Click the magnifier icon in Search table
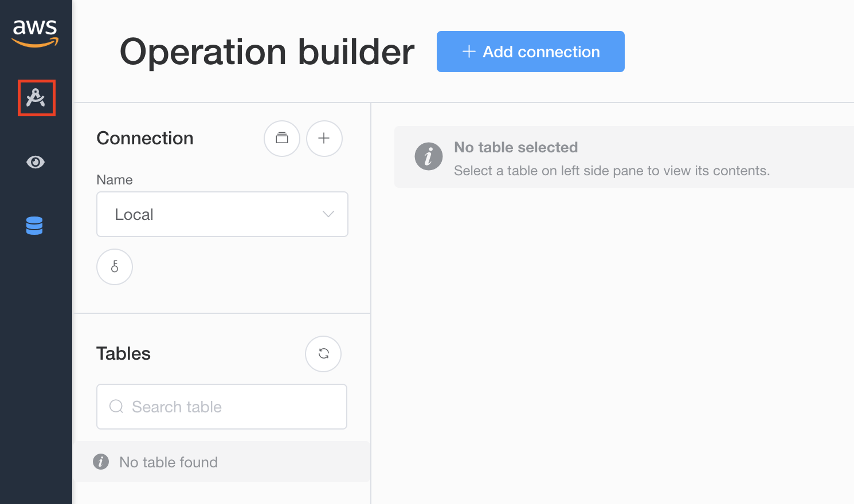 pyautogui.click(x=116, y=407)
